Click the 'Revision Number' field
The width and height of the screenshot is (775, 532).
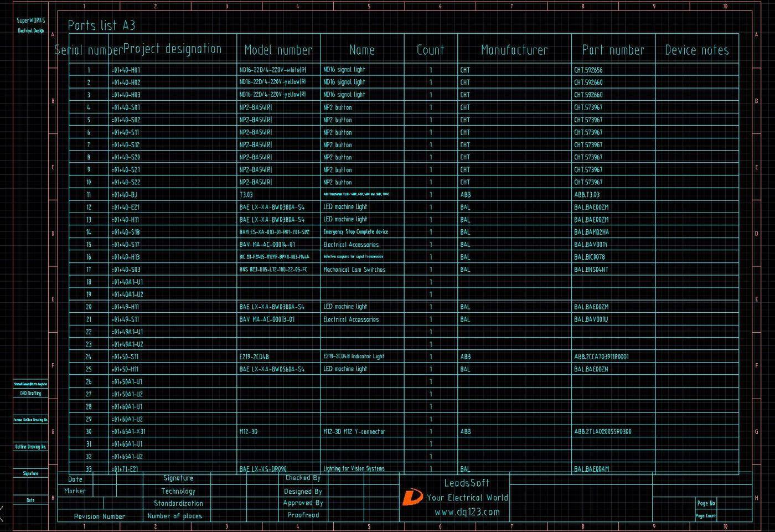point(100,516)
